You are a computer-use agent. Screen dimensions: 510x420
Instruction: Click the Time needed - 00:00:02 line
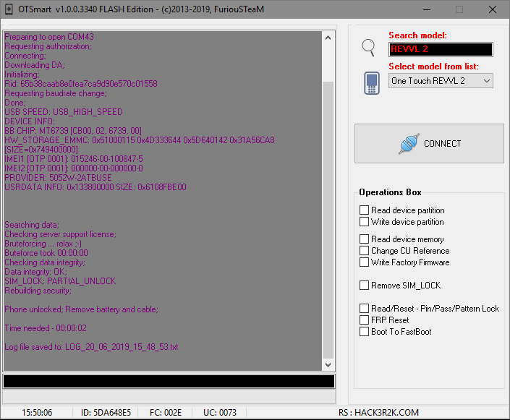(46, 328)
